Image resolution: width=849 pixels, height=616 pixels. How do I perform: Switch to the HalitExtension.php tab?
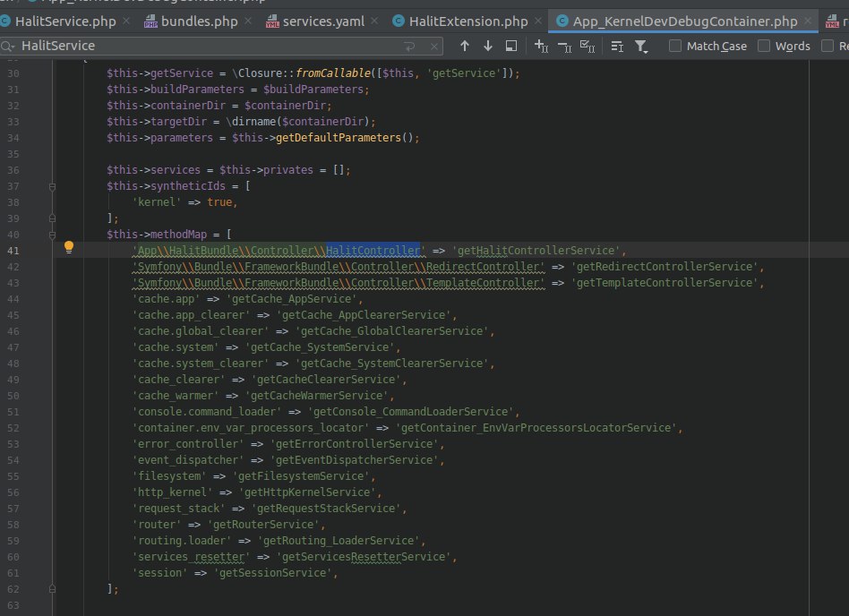pos(460,21)
